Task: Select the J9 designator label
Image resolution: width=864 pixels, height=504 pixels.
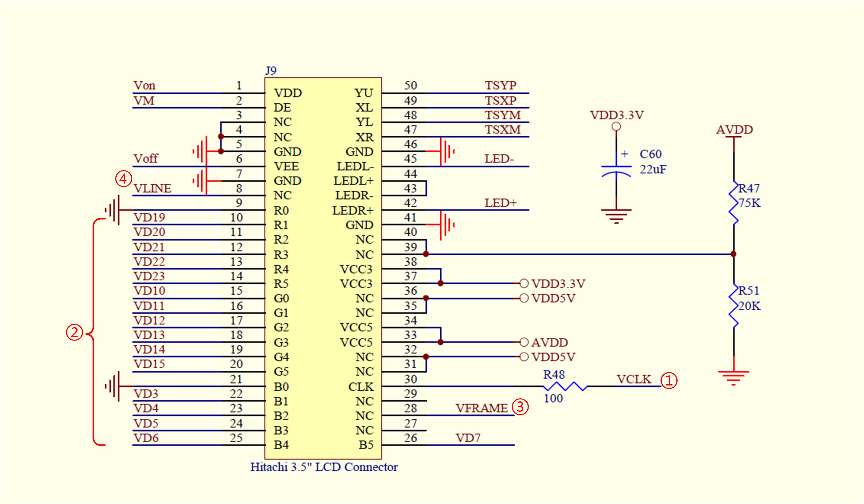Action: 271,71
